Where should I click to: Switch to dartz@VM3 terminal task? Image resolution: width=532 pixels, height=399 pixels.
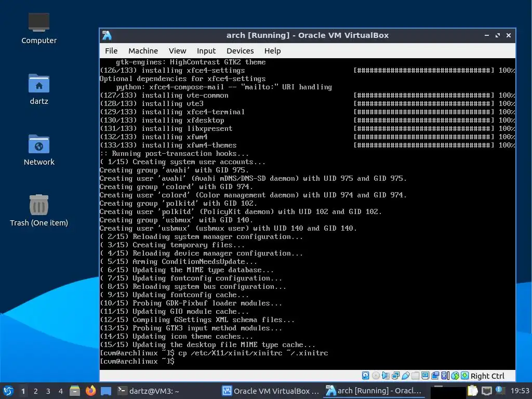click(149, 391)
